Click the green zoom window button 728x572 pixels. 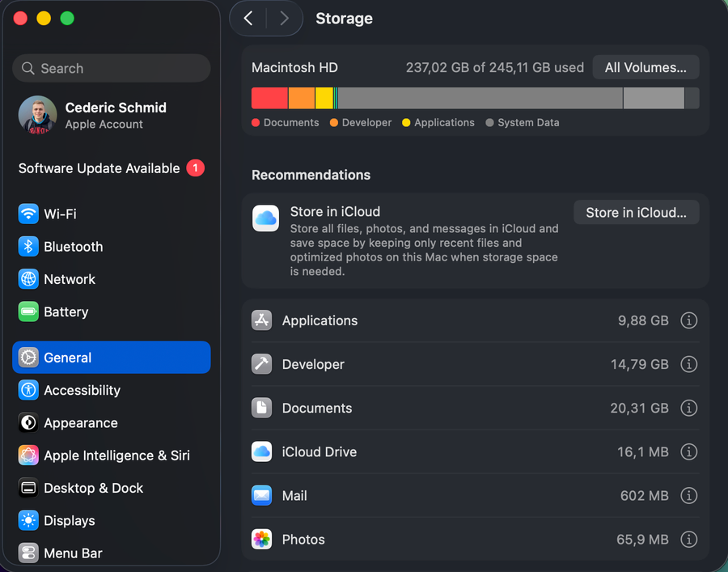(x=67, y=19)
